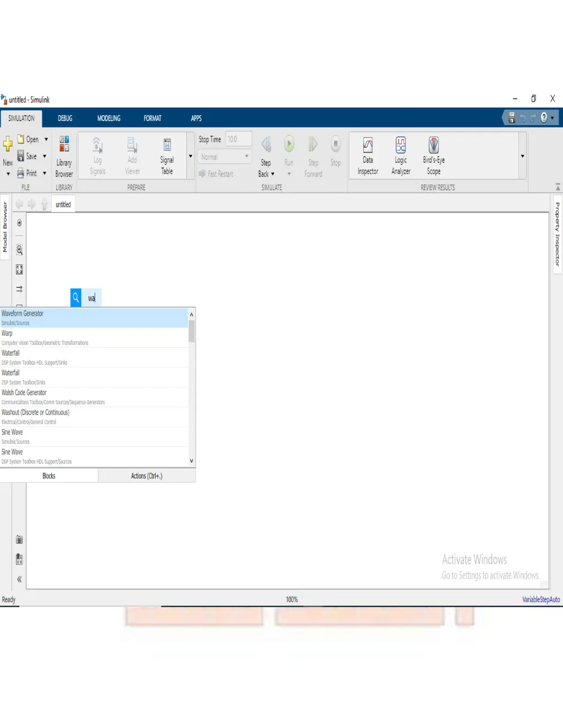Click the Add Viewer icon
Viewport: 563px width, 728px height.
coord(133,145)
